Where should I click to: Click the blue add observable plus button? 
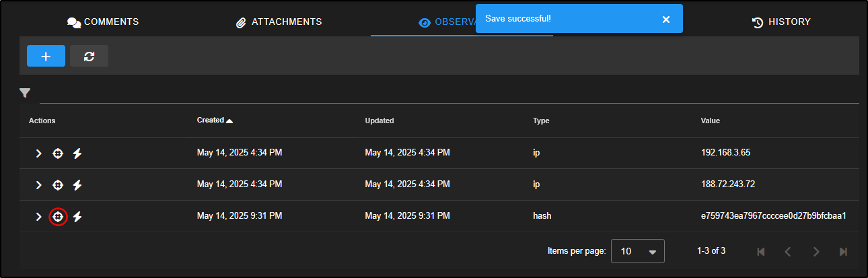point(46,56)
